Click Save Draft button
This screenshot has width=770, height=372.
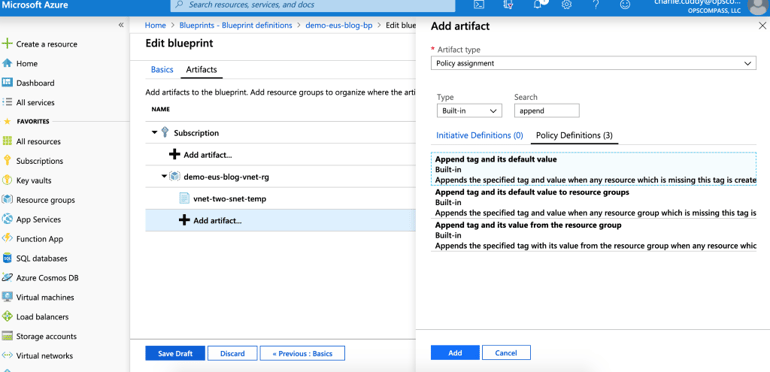175,353
